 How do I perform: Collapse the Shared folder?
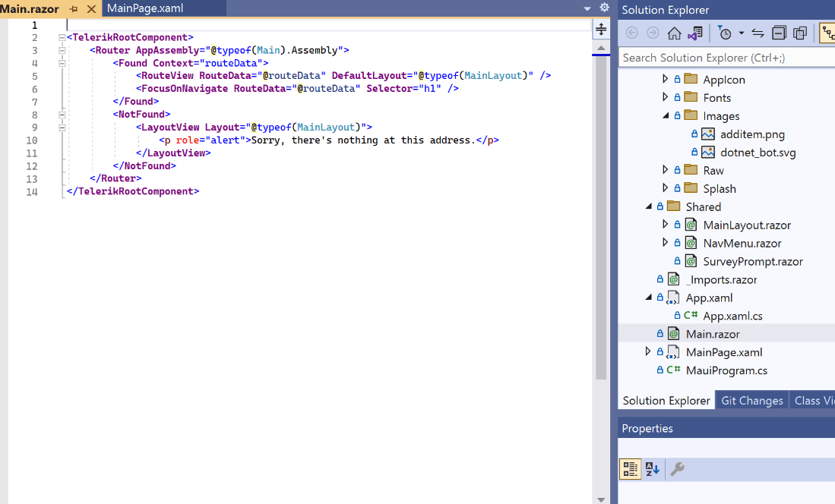(649, 206)
